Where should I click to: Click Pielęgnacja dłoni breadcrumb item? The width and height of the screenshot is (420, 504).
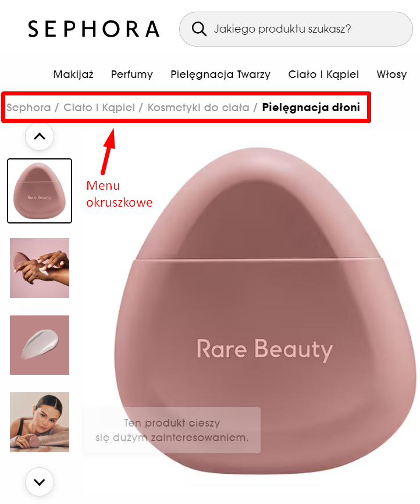pyautogui.click(x=311, y=107)
